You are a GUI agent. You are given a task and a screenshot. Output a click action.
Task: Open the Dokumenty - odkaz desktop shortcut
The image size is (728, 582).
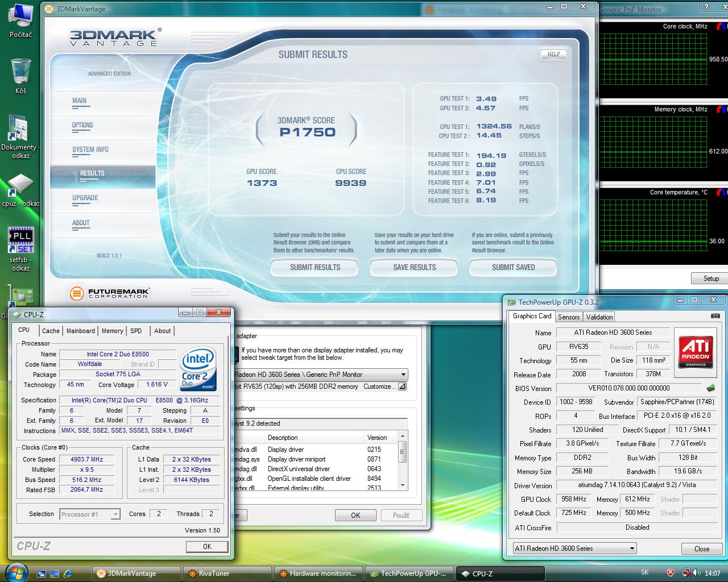(19, 136)
